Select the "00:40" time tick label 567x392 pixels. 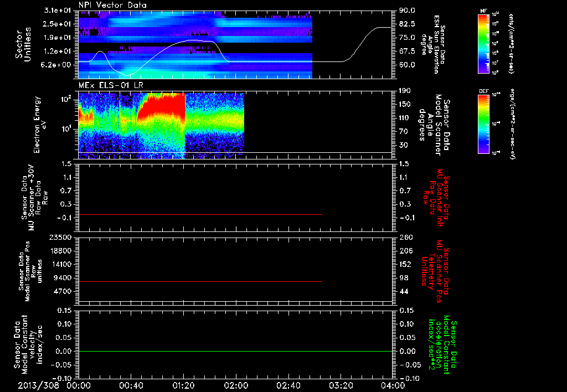click(131, 385)
